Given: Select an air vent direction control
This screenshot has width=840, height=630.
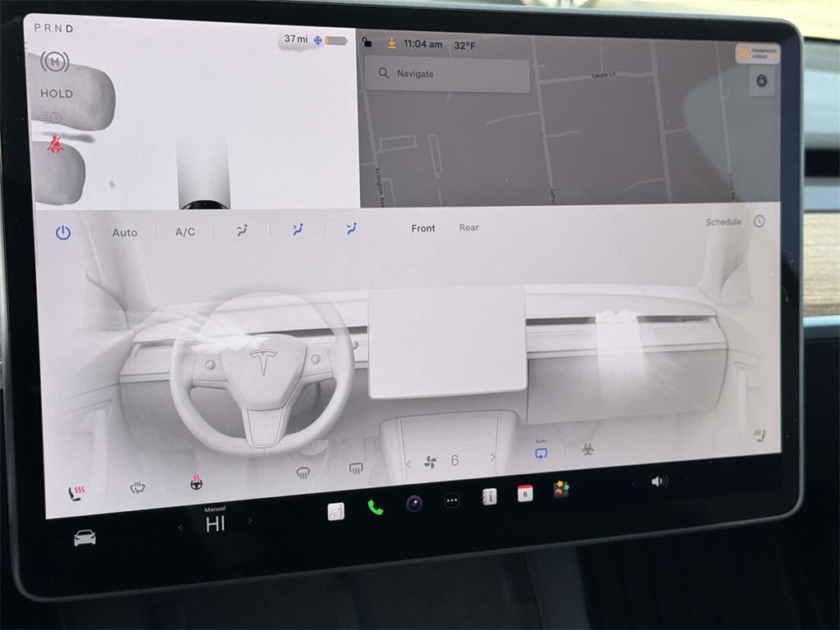Looking at the screenshot, I should 297,230.
